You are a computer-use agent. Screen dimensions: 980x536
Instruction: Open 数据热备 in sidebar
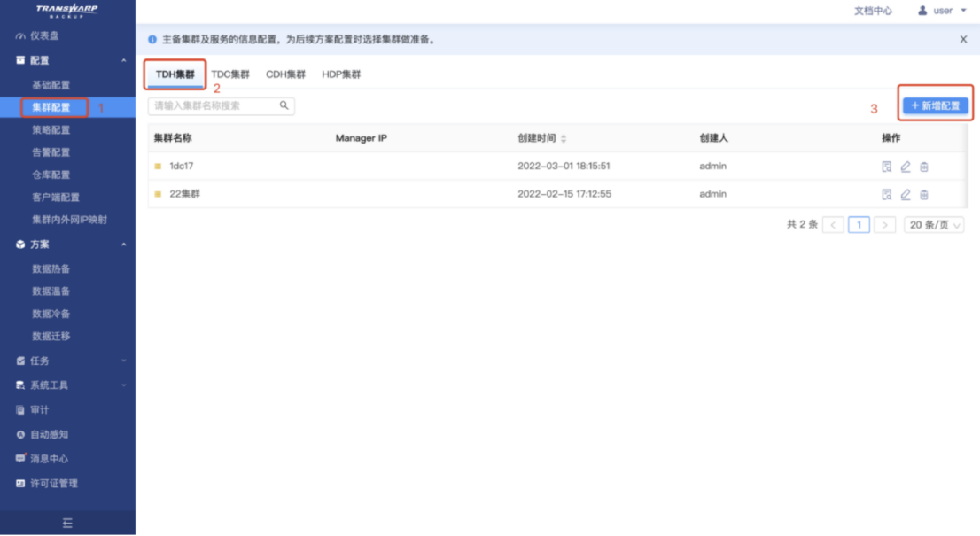pos(51,268)
